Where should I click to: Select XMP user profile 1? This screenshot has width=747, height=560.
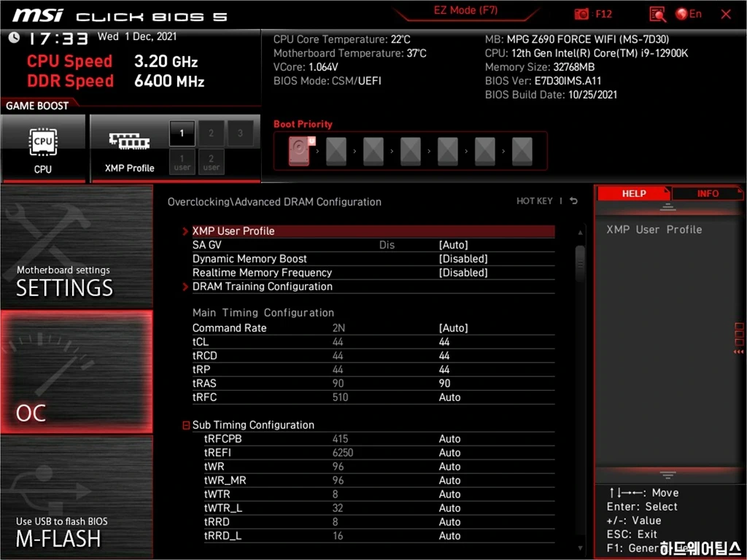(x=182, y=162)
